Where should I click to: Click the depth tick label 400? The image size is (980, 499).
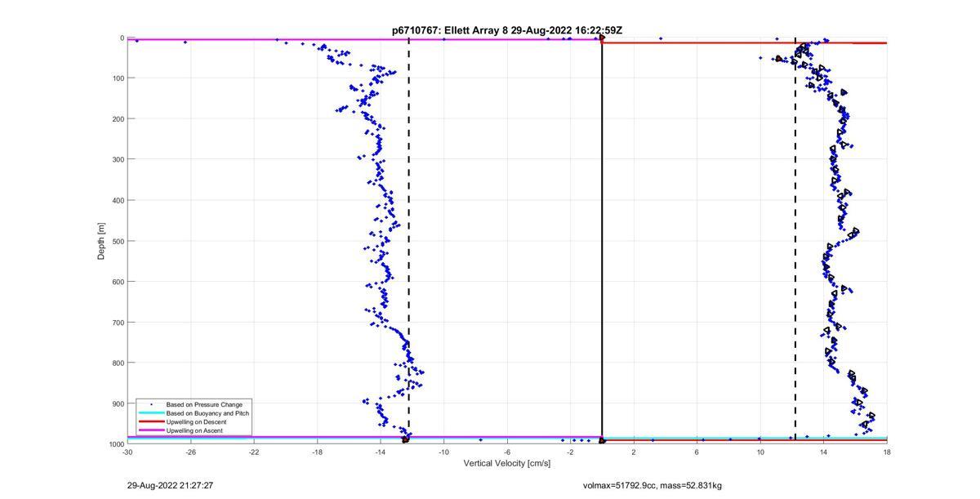(x=118, y=200)
